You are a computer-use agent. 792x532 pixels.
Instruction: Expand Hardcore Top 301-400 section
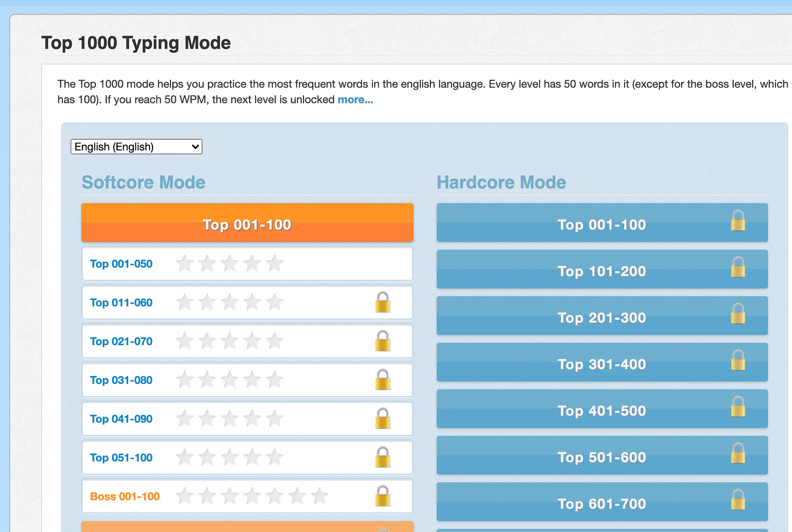[602, 362]
